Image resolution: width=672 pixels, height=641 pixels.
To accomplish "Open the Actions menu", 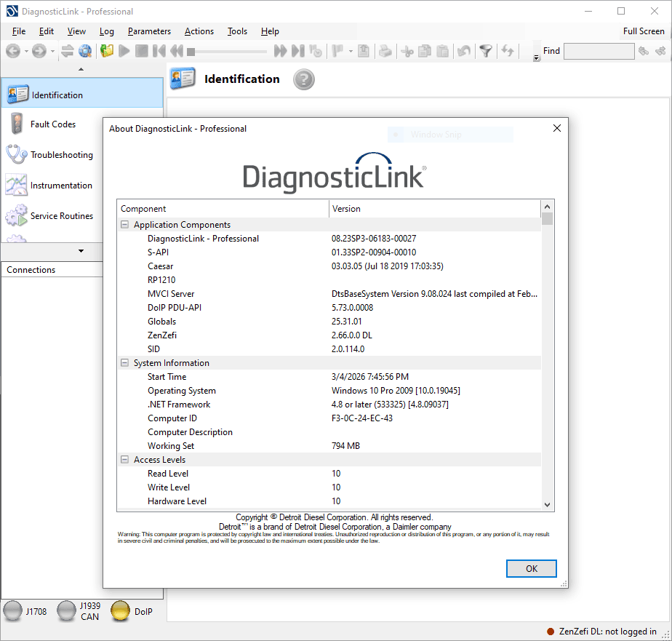I will pos(199,31).
